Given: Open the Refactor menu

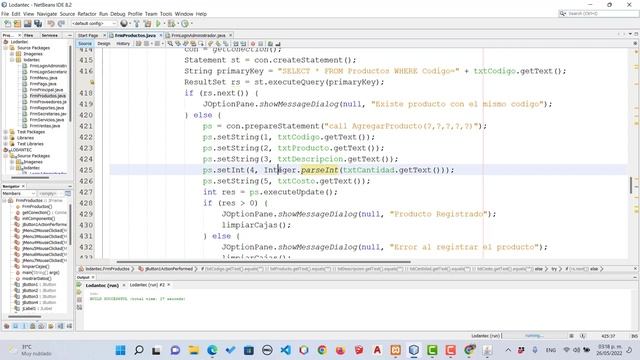Looking at the screenshot, I should tap(87, 14).
